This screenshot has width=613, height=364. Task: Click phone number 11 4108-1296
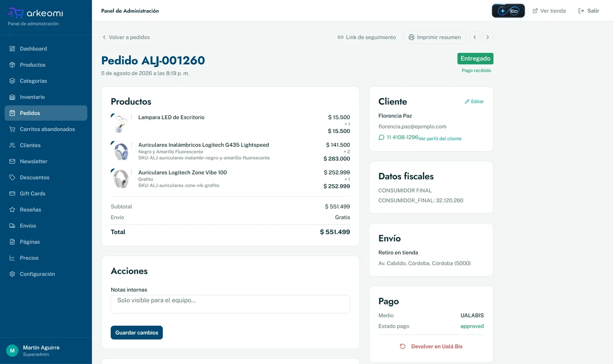402,137
